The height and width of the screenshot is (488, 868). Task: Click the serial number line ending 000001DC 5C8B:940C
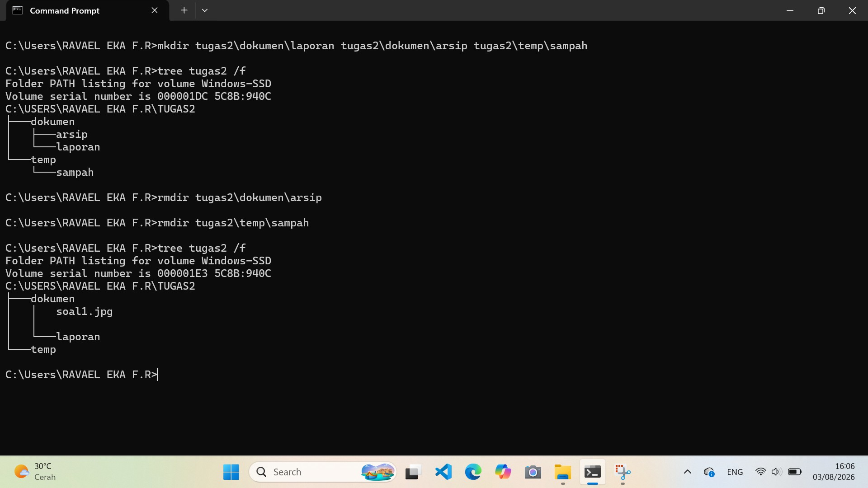(x=138, y=97)
